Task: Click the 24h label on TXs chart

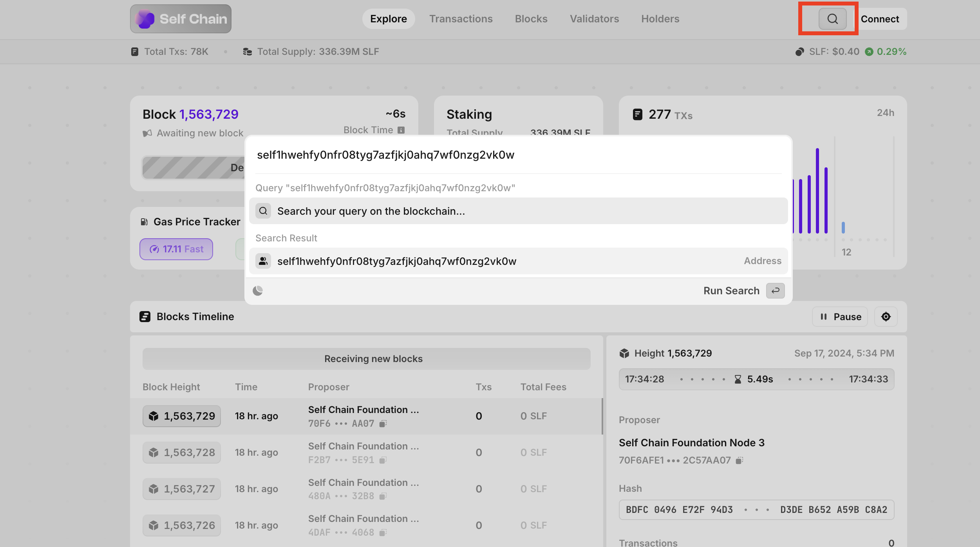Action: pyautogui.click(x=886, y=113)
